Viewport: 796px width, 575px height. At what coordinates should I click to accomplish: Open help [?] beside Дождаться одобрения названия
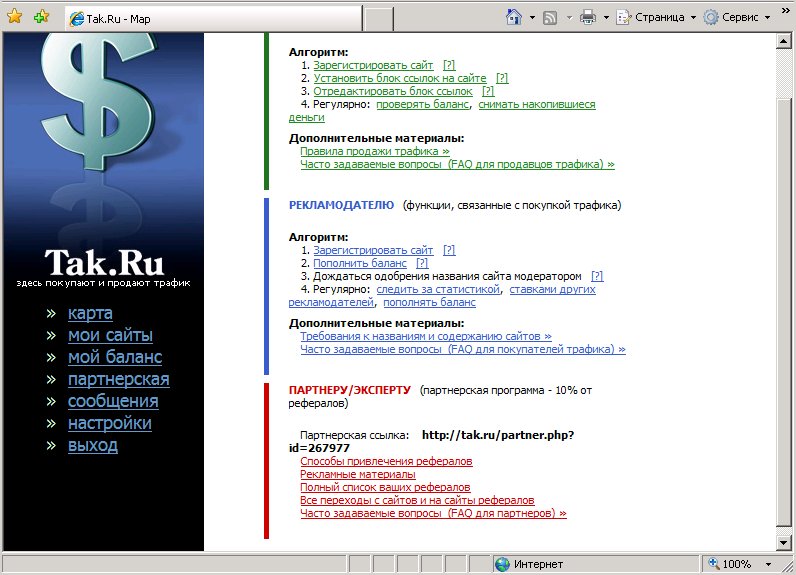598,277
